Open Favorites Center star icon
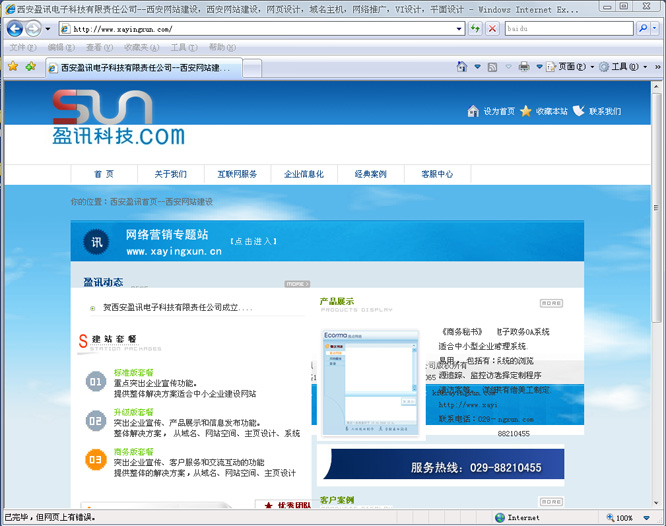 pos(13,67)
